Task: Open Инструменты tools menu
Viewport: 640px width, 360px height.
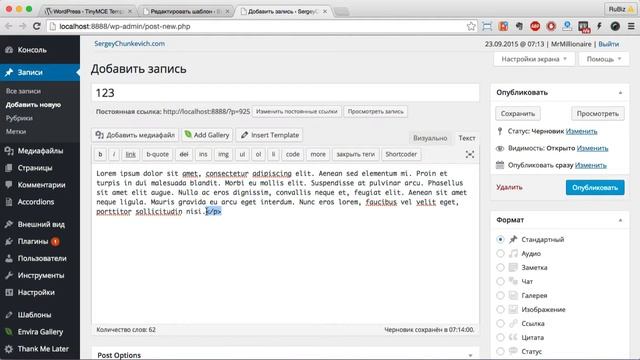Action: 40,276
